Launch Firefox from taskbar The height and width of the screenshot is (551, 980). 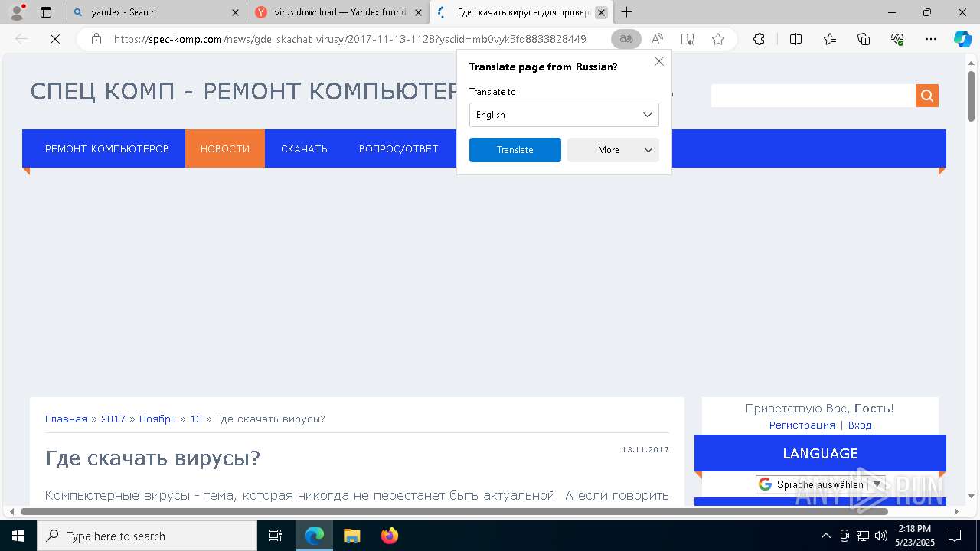coord(390,536)
